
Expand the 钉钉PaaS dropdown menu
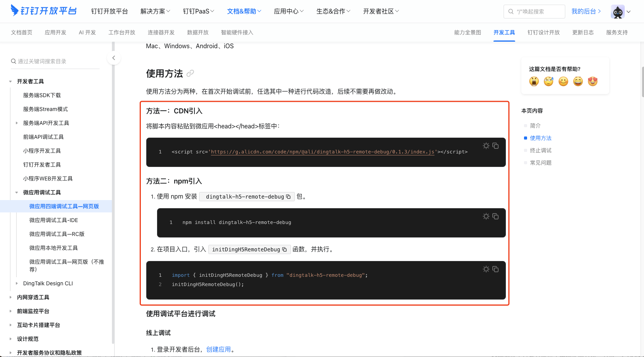coord(198,12)
